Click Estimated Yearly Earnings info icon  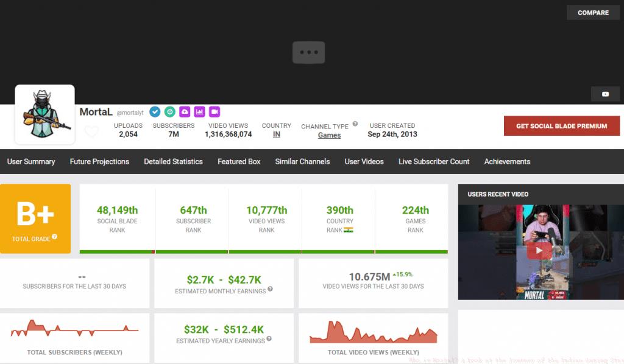(x=269, y=339)
